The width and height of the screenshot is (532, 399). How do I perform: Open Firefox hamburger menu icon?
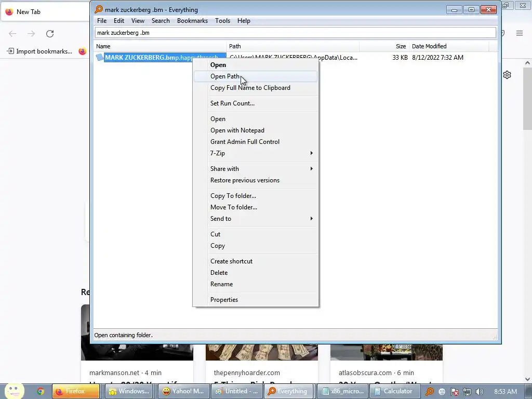[x=520, y=33]
